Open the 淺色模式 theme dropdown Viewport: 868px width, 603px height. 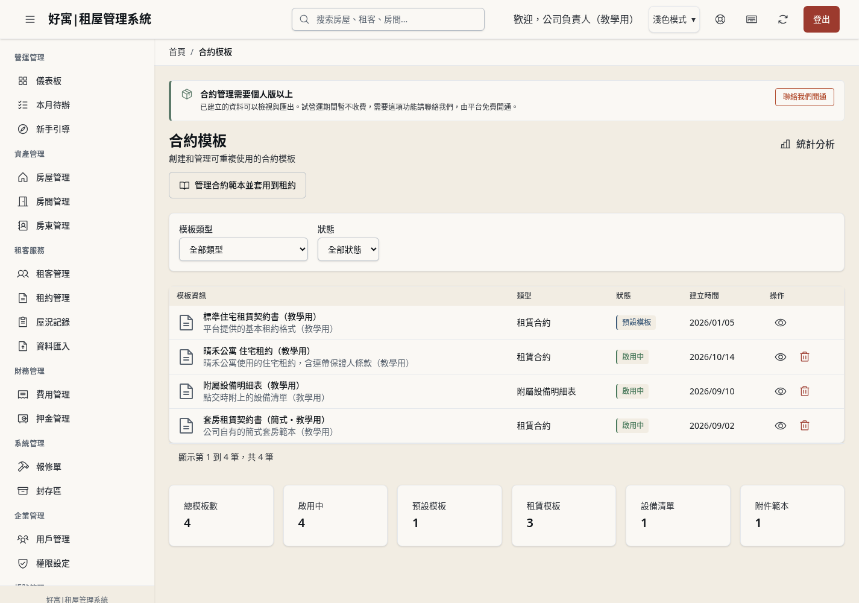(x=674, y=19)
